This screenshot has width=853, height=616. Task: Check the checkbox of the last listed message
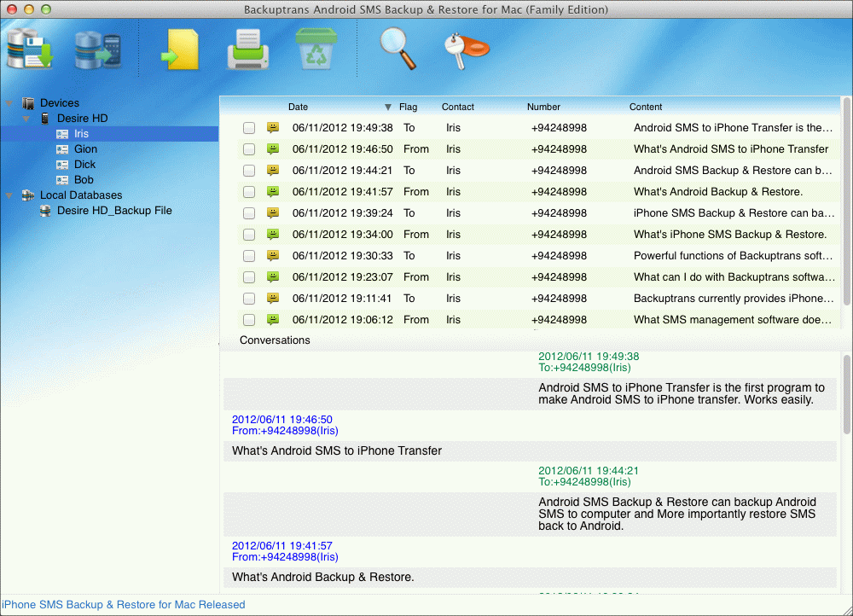pos(248,319)
